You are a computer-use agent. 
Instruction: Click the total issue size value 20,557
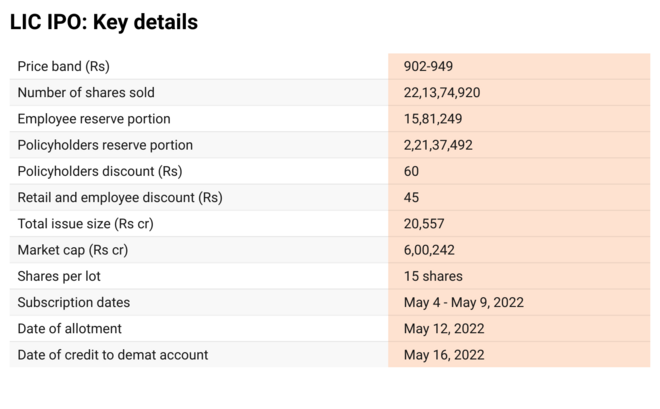point(424,223)
